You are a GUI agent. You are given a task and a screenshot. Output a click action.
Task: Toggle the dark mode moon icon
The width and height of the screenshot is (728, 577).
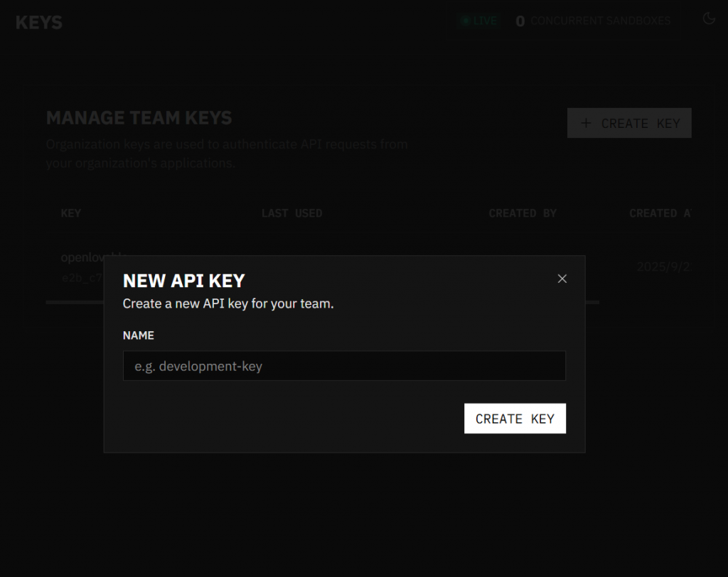pos(709,18)
